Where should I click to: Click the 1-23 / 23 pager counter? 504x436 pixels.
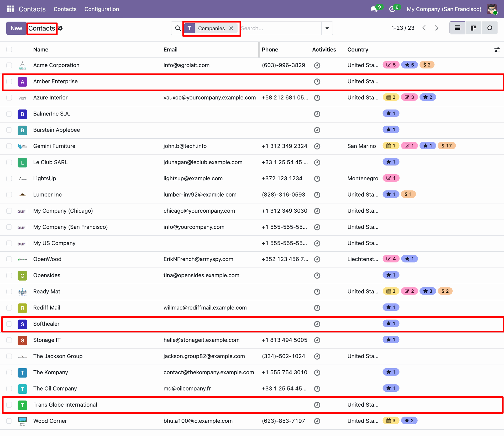403,28
